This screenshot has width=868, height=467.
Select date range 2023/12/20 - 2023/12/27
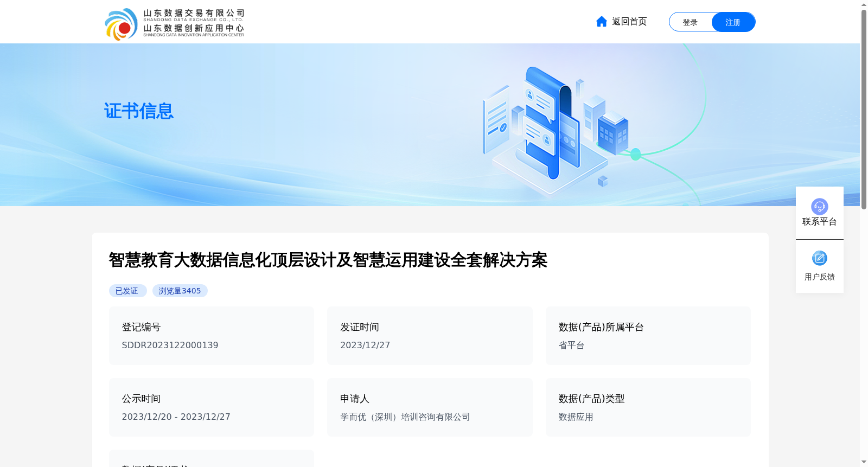point(176,417)
